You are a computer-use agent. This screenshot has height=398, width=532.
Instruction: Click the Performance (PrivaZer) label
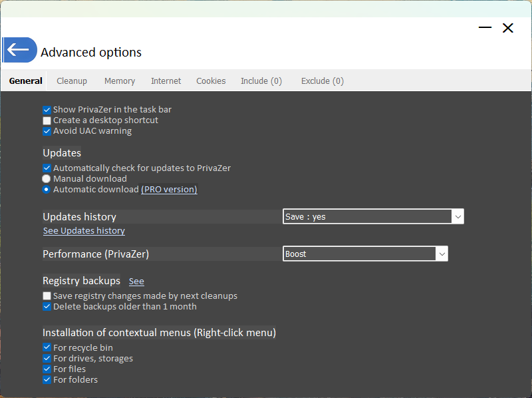96,254
